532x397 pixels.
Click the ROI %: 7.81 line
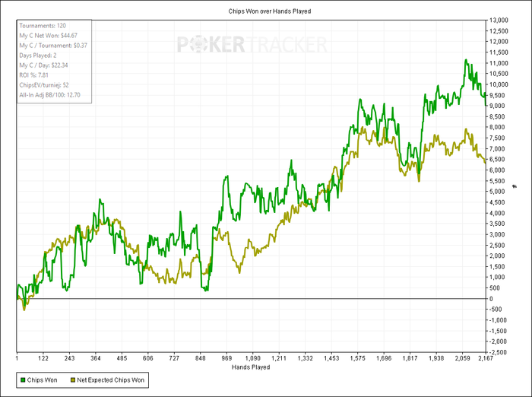(34, 75)
